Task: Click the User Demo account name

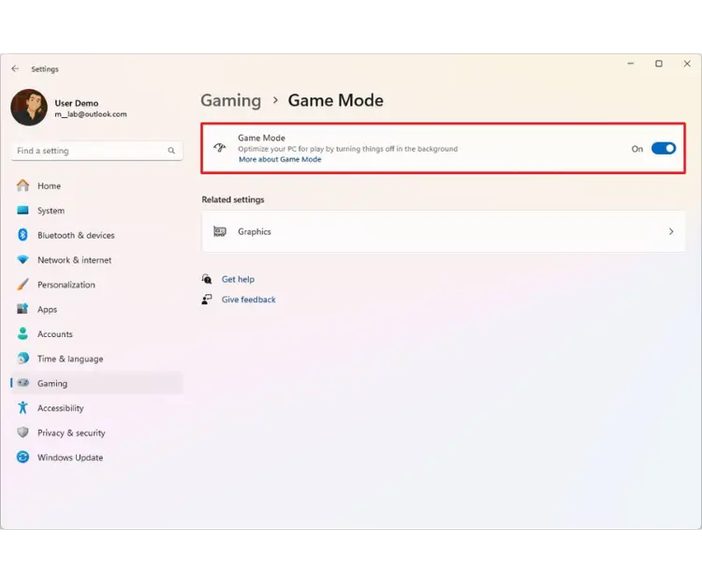Action: (x=77, y=103)
